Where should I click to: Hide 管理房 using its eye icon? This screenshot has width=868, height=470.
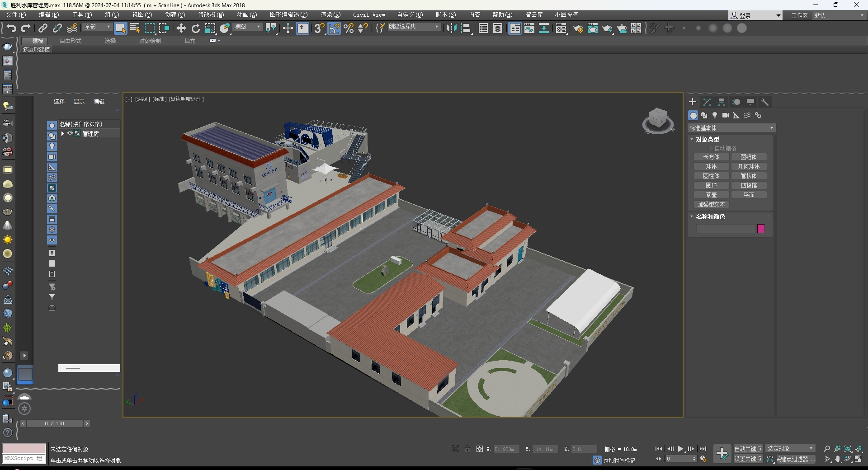[x=70, y=133]
